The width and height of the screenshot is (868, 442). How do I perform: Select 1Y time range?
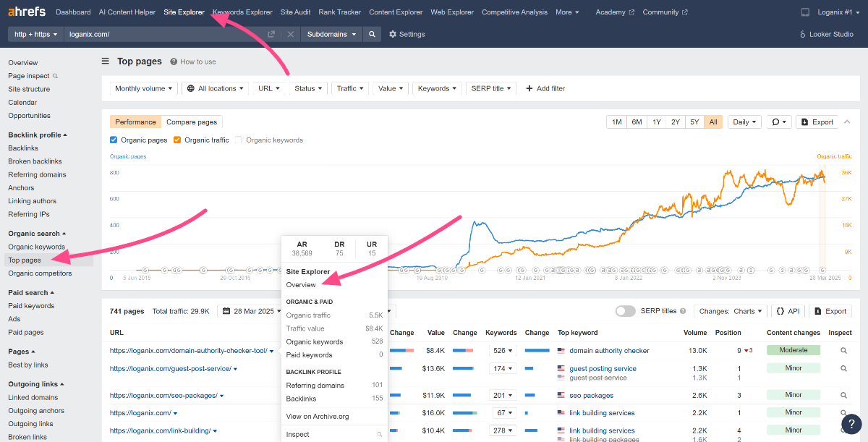click(x=656, y=122)
